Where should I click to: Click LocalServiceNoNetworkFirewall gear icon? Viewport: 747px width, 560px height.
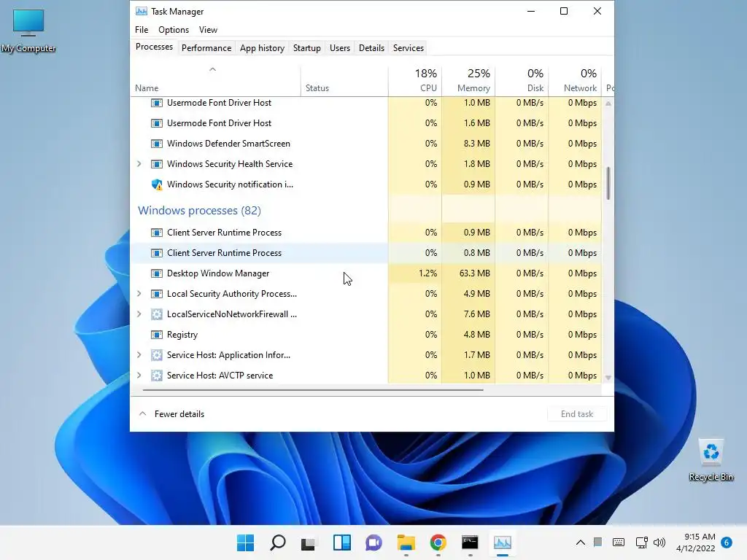pos(157,314)
